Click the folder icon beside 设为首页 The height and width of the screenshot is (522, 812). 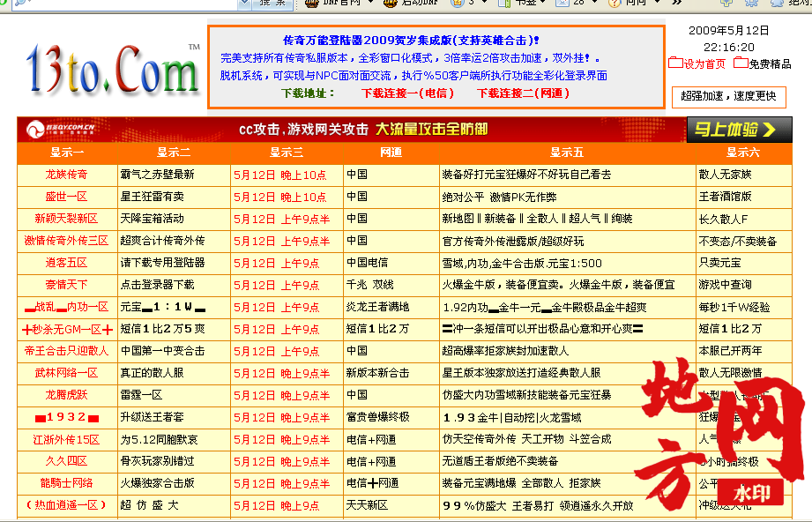(675, 63)
